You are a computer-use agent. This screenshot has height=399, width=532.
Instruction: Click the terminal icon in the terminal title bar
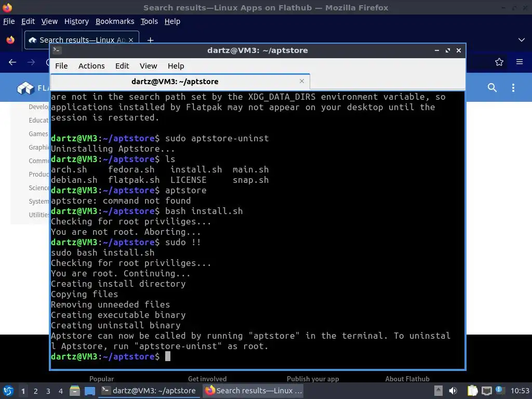coord(57,50)
